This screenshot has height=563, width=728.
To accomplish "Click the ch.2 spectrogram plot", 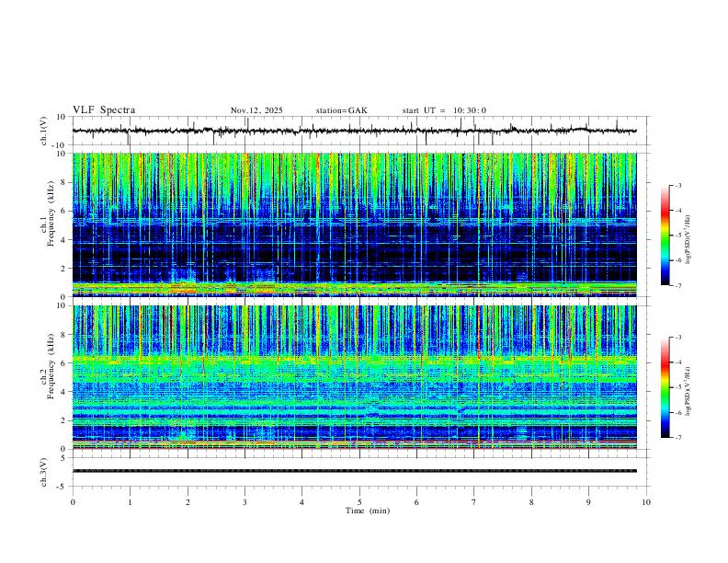I will (x=355, y=377).
